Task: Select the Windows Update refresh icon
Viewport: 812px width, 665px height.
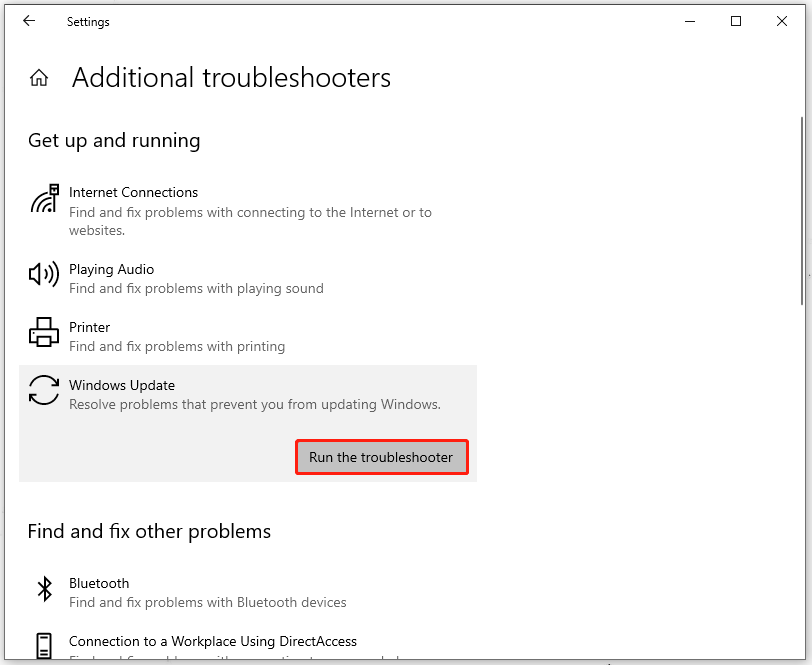Action: point(44,390)
